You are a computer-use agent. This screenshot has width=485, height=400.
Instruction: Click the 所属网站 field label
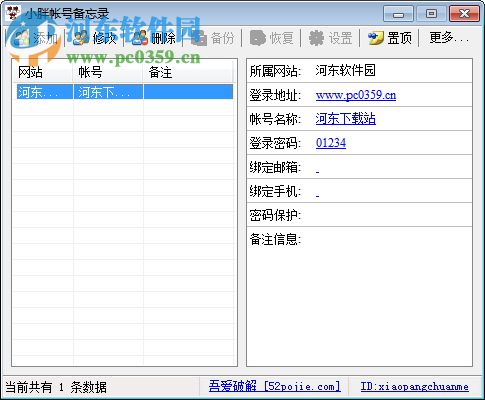[x=275, y=71]
